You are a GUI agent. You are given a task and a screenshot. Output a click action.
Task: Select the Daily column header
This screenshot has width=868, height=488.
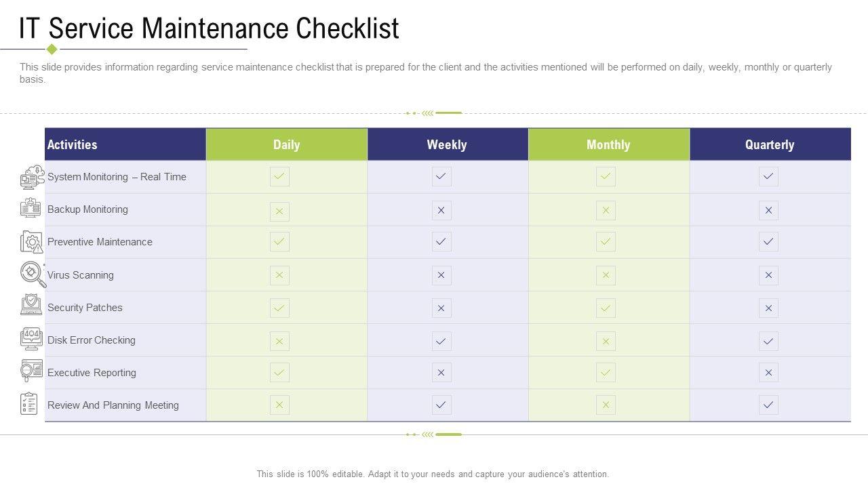286,144
